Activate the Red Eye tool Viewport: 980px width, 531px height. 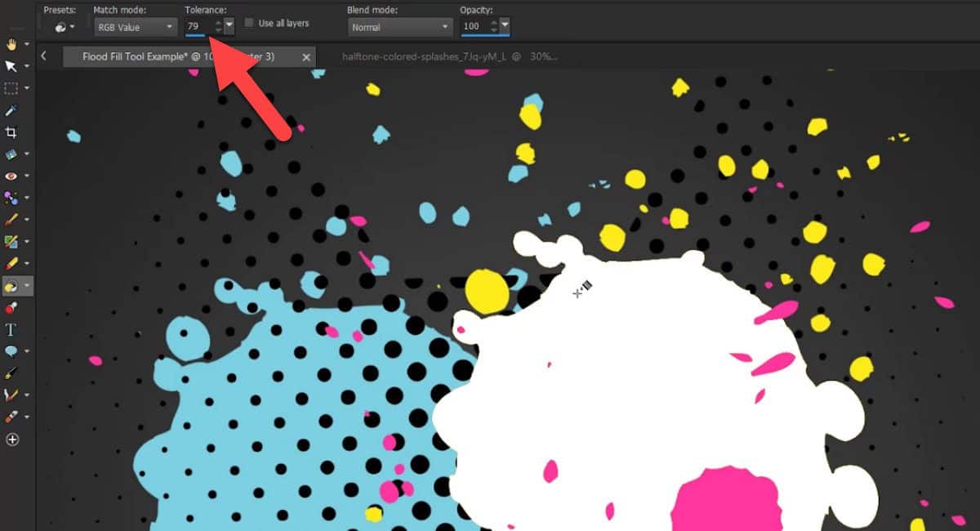coord(11,176)
